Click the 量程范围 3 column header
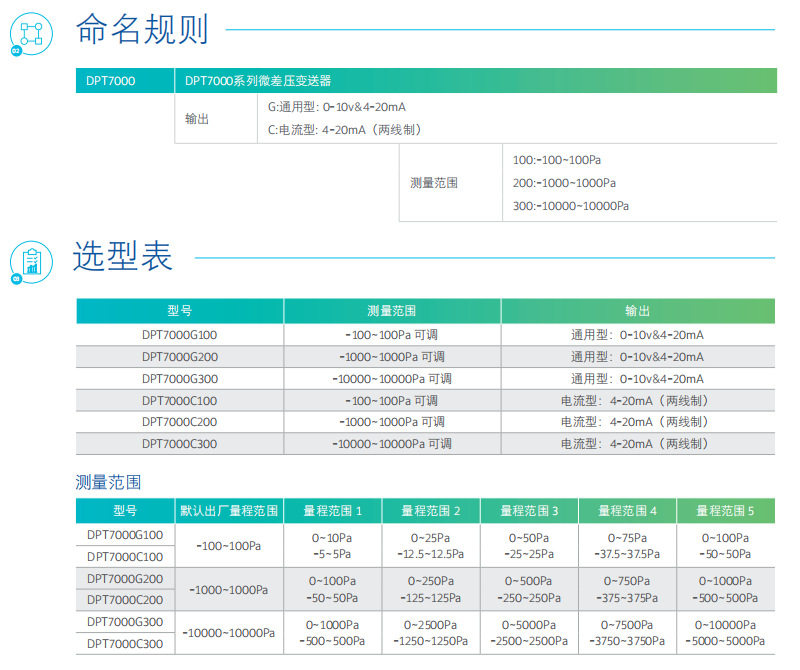This screenshot has height=670, width=800. pos(529,511)
